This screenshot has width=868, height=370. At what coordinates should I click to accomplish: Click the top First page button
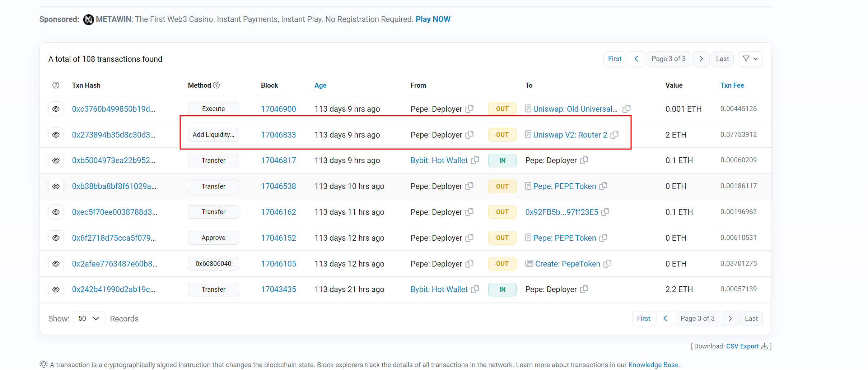point(615,59)
